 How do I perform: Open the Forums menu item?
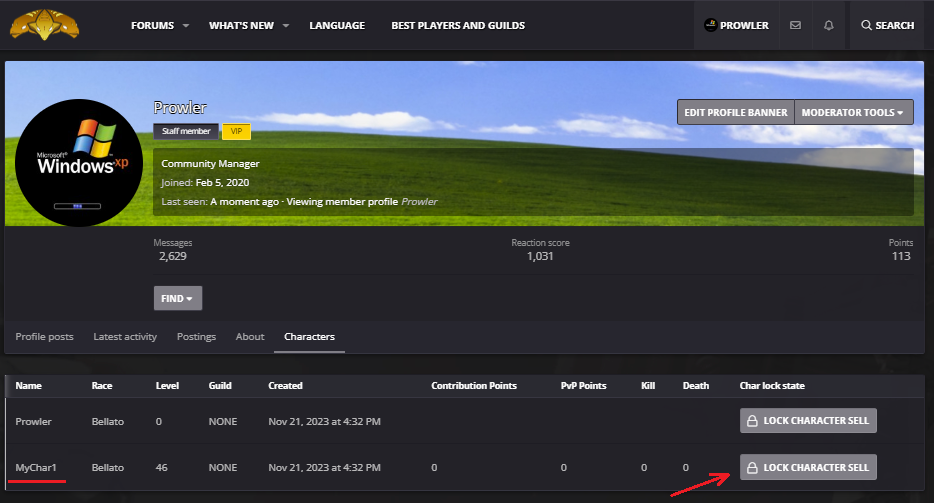pyautogui.click(x=152, y=26)
